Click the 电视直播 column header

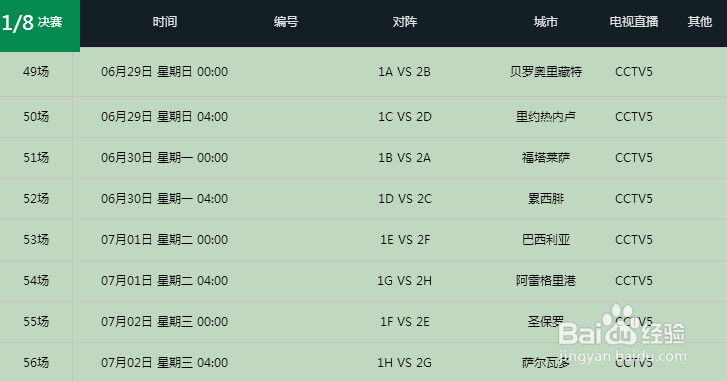tap(634, 22)
